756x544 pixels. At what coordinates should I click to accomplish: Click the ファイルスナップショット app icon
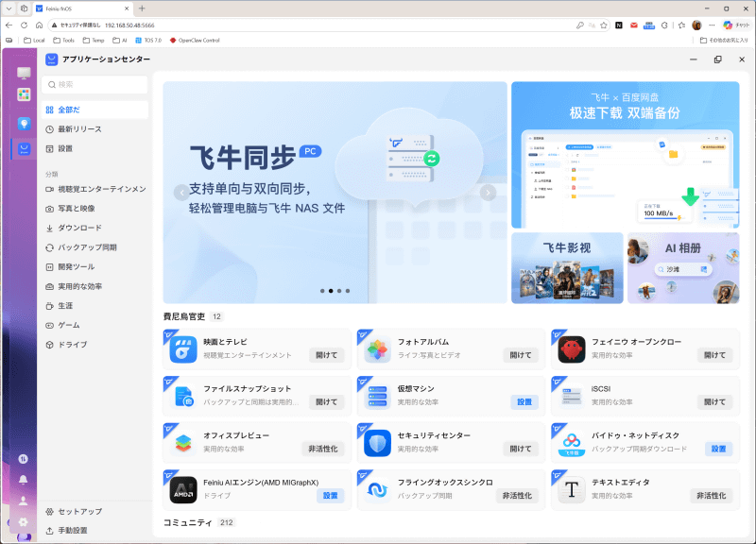pyautogui.click(x=183, y=396)
